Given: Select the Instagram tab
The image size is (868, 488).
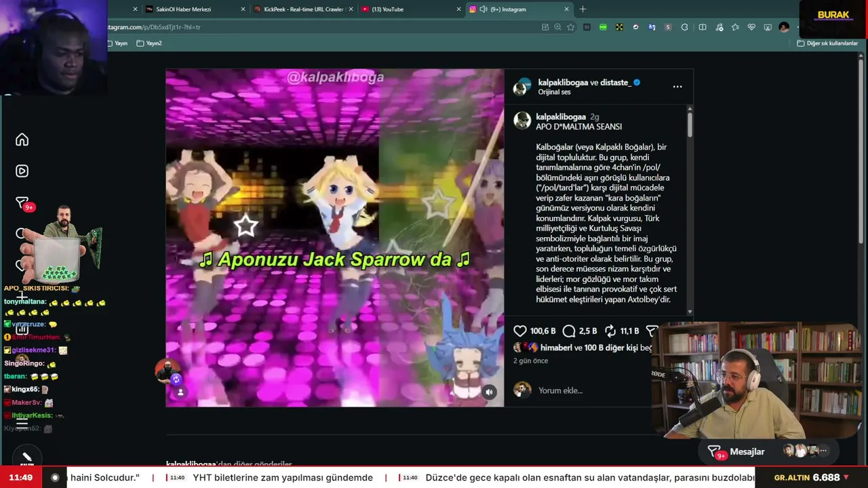Looking at the screenshot, I should (519, 9).
